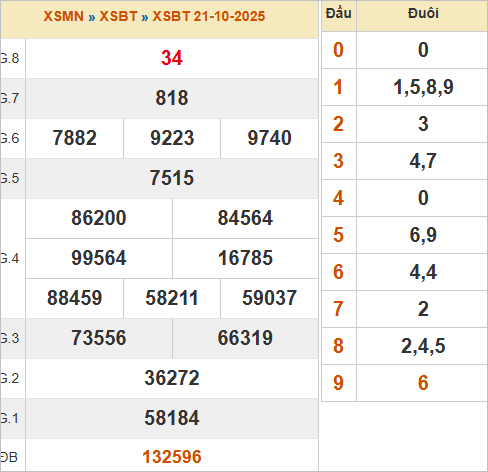Click the Đầu column header
Viewport: 488px width, 472px height.
pos(339,13)
